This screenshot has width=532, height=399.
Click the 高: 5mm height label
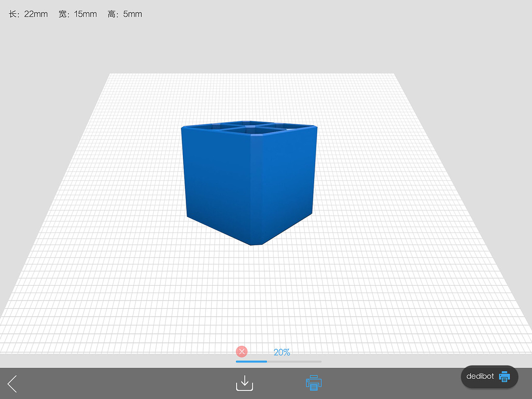point(125,14)
